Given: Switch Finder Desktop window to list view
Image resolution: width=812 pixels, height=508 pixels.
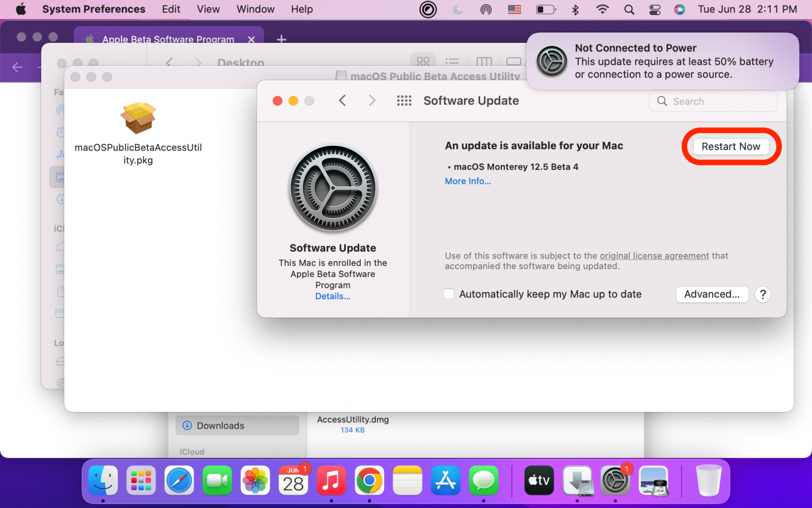Looking at the screenshot, I should pyautogui.click(x=452, y=61).
